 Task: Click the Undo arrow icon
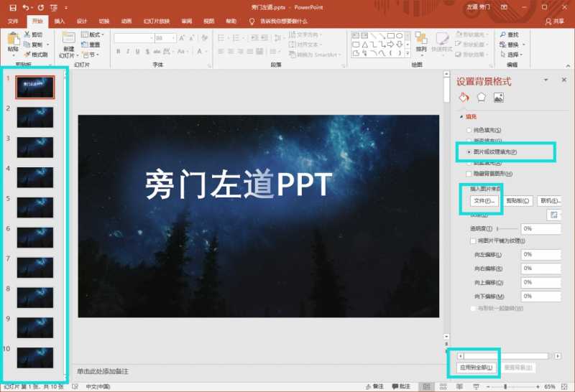coord(26,7)
